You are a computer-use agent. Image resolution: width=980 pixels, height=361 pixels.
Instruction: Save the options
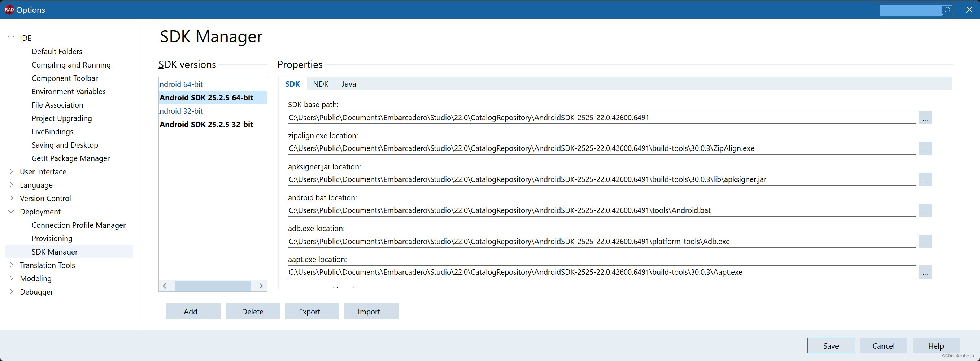831,346
